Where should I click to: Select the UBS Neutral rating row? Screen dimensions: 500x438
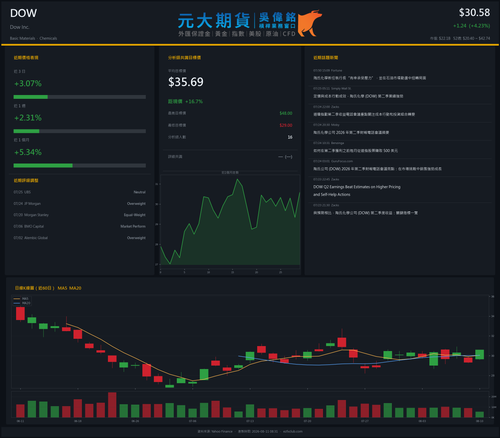point(80,192)
